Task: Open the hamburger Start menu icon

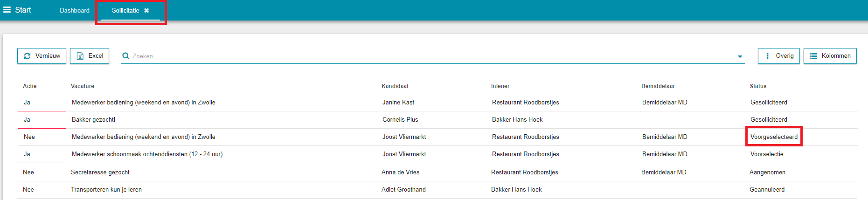Action: tap(7, 10)
